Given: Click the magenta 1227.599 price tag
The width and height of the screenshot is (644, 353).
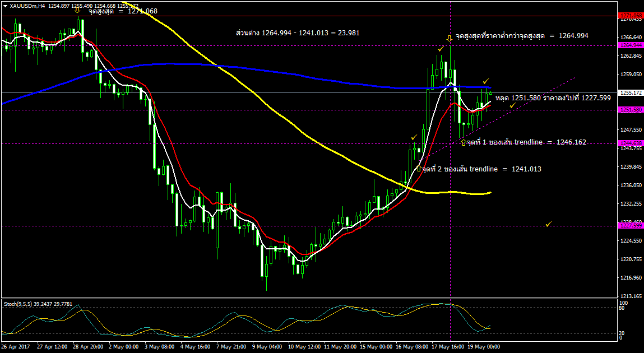Looking at the screenshot, I should (631, 226).
